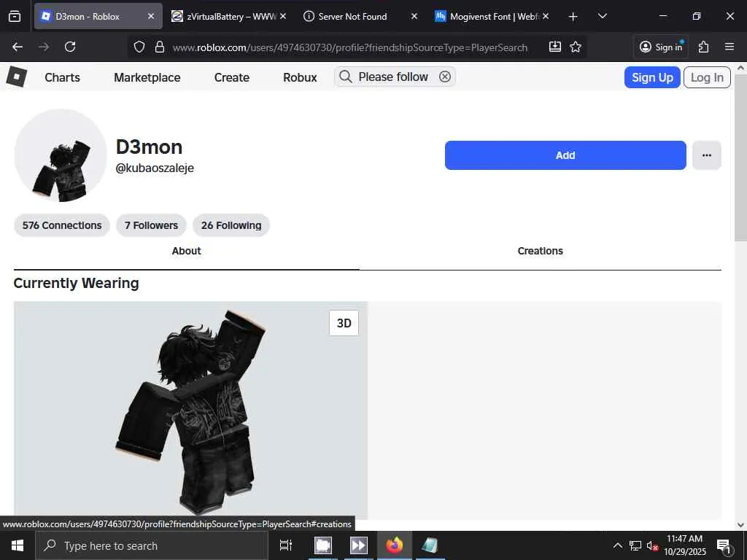747x560 pixels.
Task: Reload the page with the refresh icon
Action: click(x=70, y=47)
